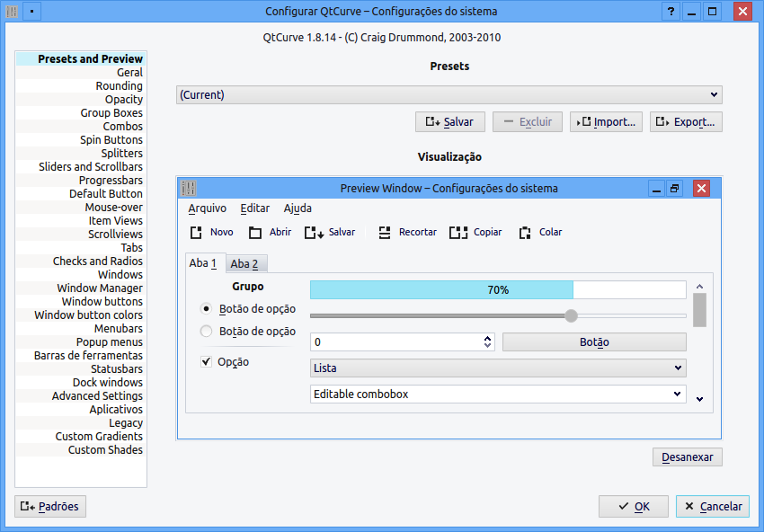Screen dimensions: 764x532
Task: Increase the spin box value
Action: (x=487, y=338)
